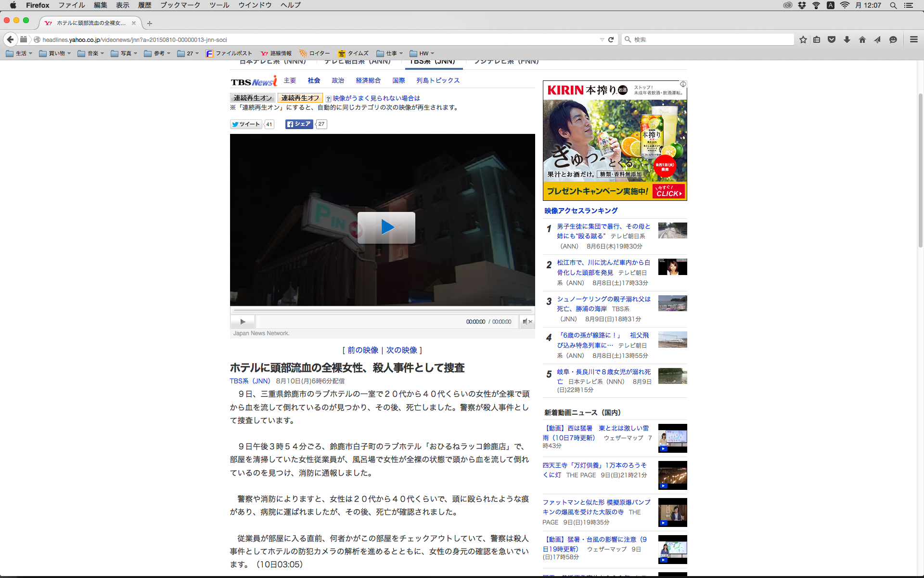Image resolution: width=924 pixels, height=578 pixels.
Task: Switch to the 政治 news category tab
Action: coord(338,80)
